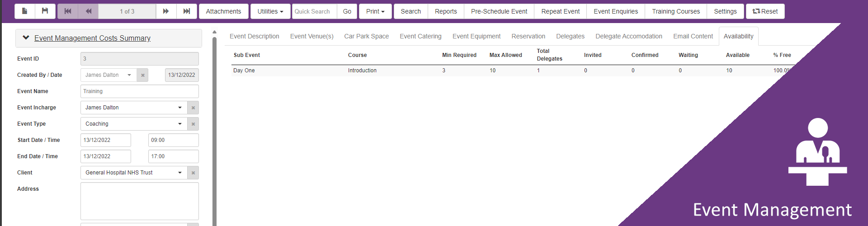Screen dimensions: 868x226
Task: Open Event Management Costs Summary link
Action: pos(93,38)
